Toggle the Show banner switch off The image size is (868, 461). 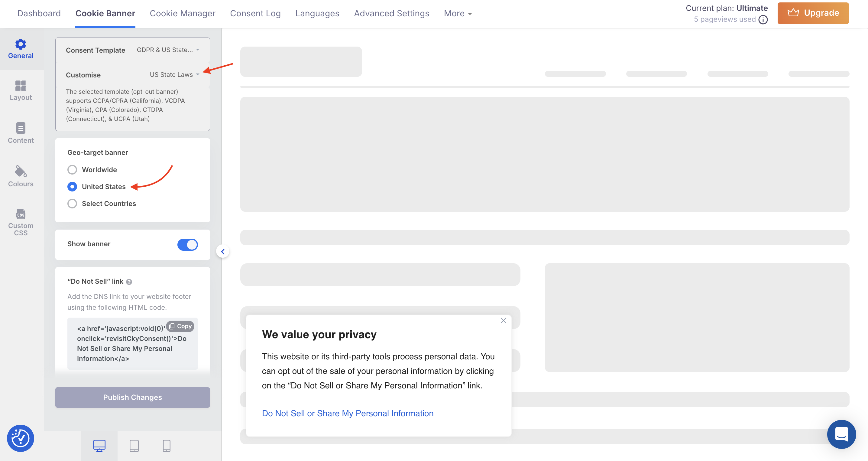[x=187, y=244]
